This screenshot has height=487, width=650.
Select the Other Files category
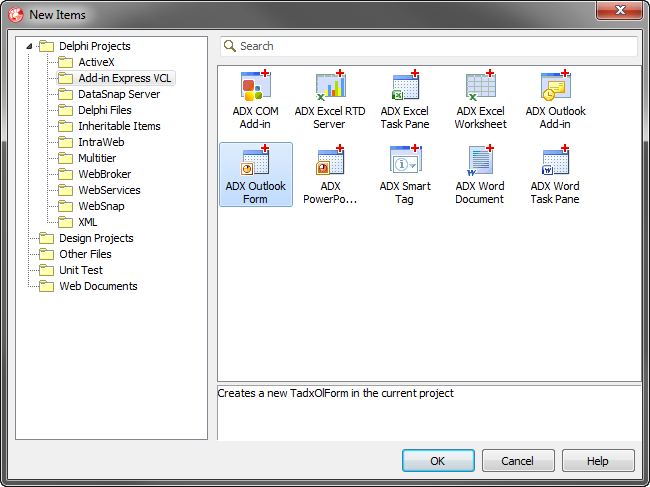[85, 254]
